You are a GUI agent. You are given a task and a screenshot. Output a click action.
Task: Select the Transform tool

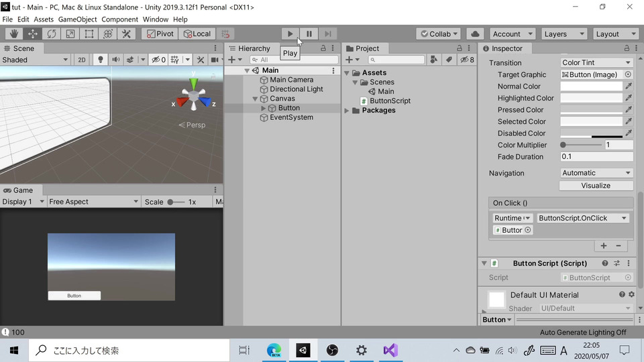click(x=108, y=34)
